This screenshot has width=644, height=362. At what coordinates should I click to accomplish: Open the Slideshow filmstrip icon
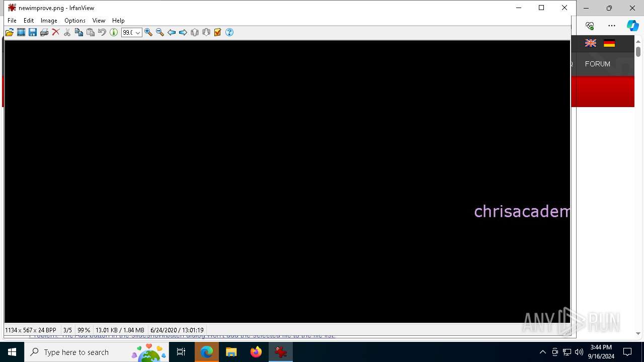pyautogui.click(x=21, y=32)
